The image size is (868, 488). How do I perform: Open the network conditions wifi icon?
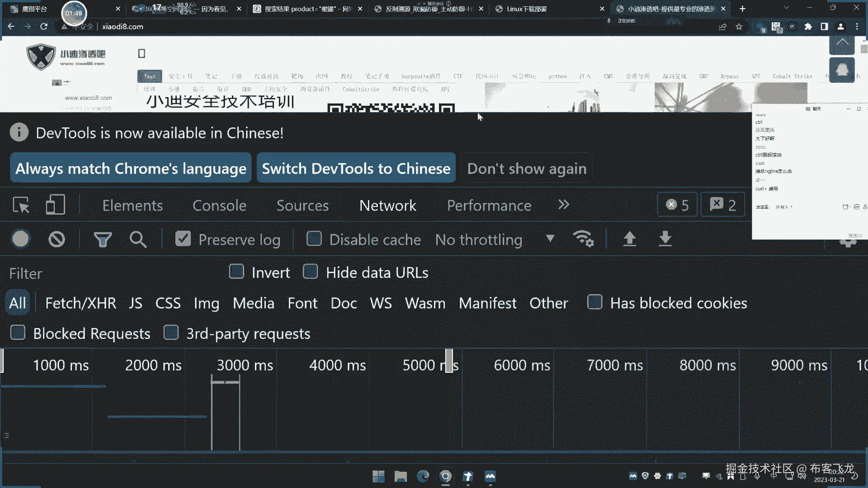click(583, 239)
